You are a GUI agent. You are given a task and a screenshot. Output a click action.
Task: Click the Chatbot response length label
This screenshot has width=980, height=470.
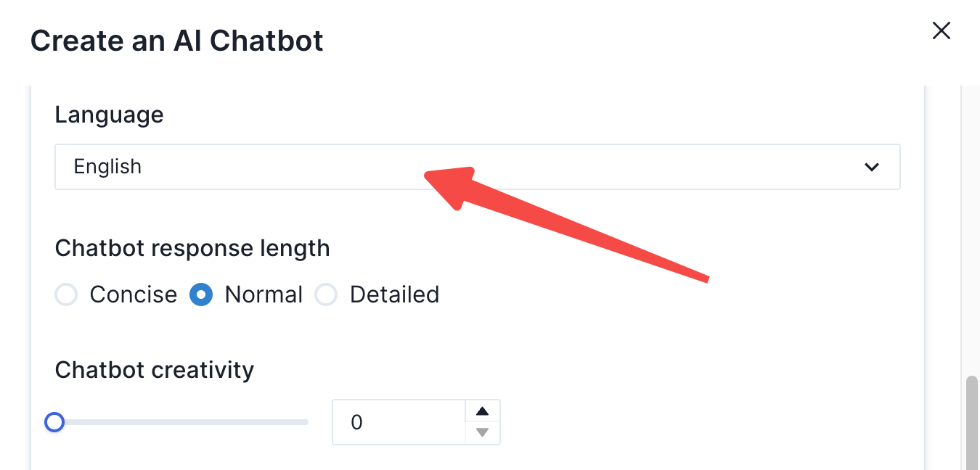coord(192,248)
